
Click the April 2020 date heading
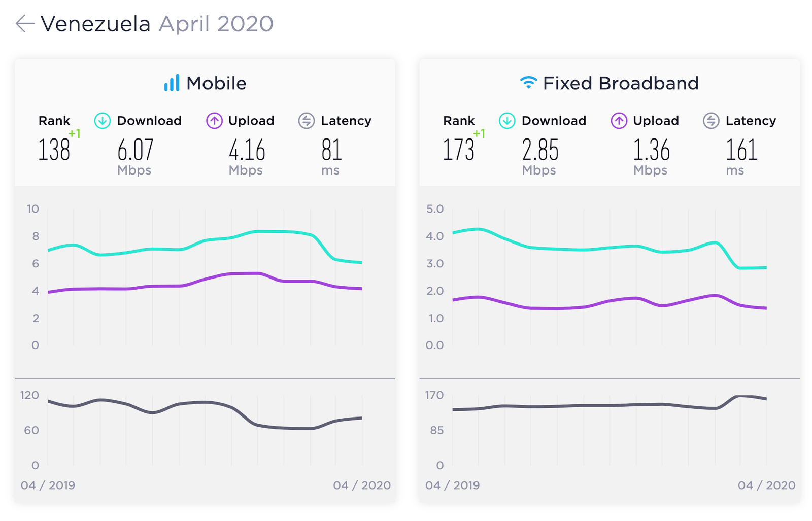point(216,24)
